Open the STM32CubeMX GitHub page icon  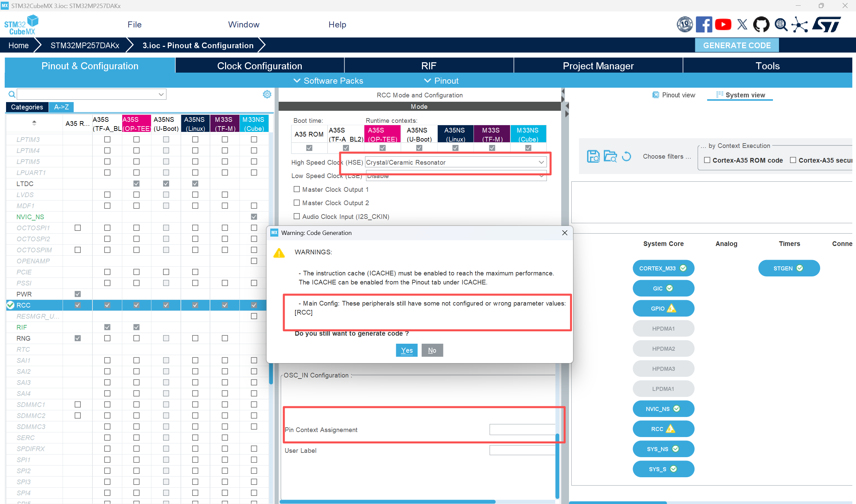(x=761, y=24)
